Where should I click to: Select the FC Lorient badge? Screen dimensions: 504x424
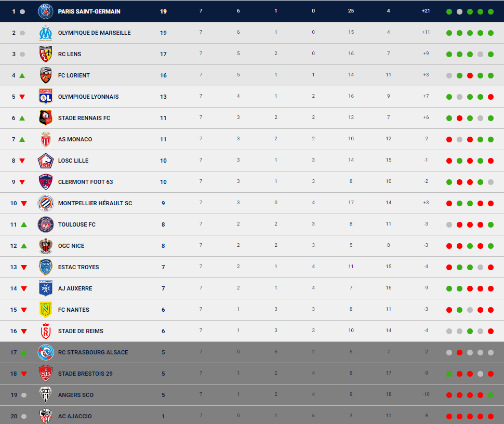pos(45,75)
